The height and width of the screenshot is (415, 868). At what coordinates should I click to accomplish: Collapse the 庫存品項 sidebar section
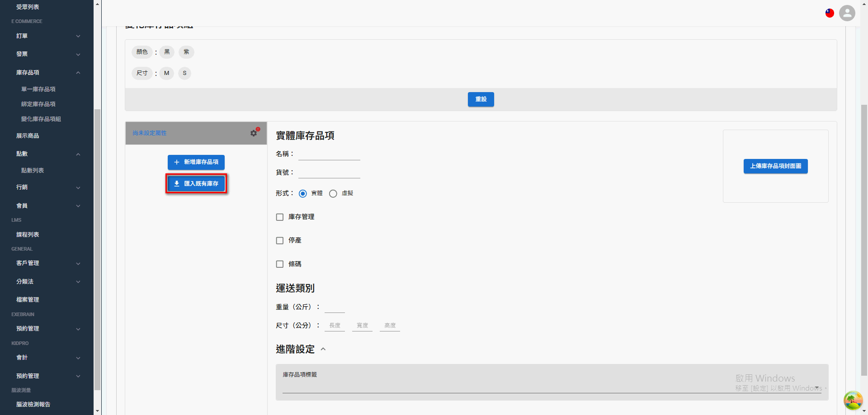point(47,73)
